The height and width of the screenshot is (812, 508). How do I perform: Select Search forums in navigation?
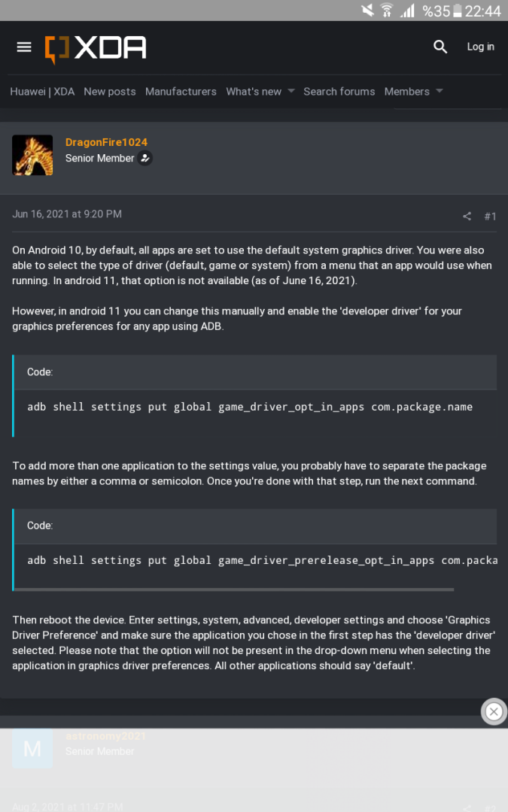(x=339, y=92)
